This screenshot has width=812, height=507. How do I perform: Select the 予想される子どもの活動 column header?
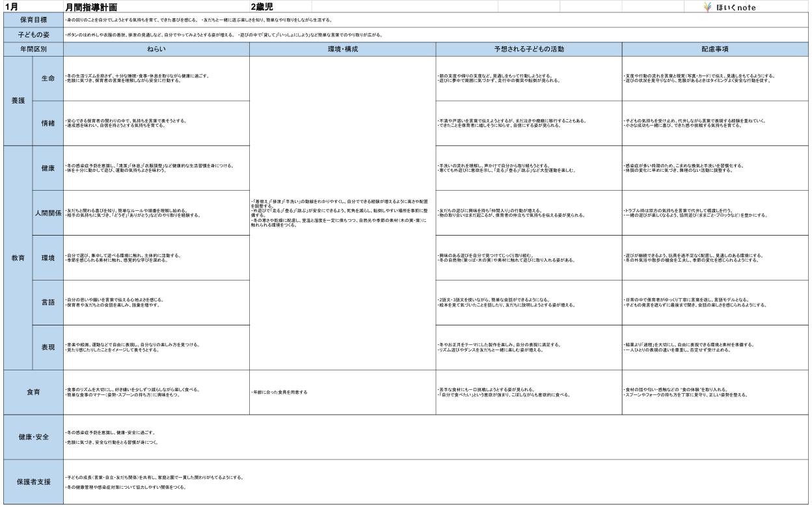528,49
